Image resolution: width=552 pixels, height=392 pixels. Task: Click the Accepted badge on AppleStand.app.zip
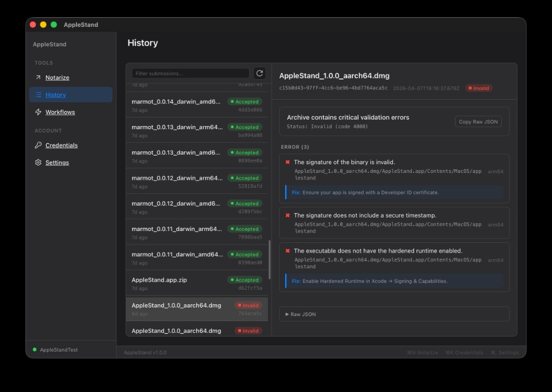pos(245,280)
